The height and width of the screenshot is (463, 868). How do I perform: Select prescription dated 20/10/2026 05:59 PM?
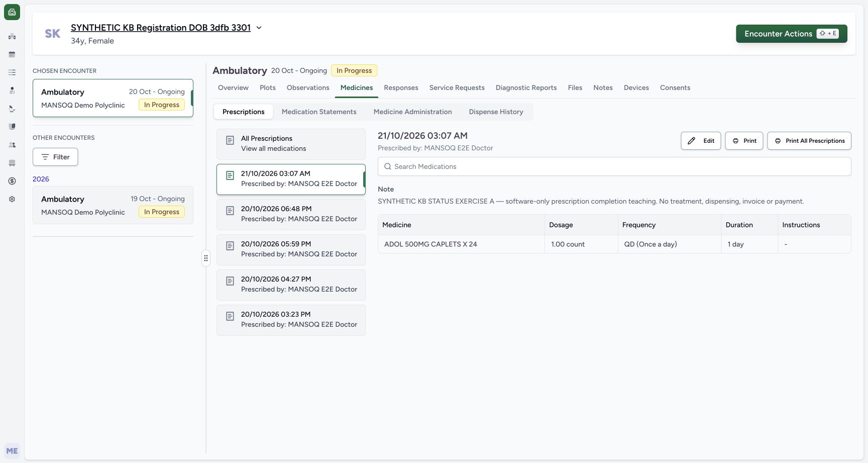pos(291,250)
